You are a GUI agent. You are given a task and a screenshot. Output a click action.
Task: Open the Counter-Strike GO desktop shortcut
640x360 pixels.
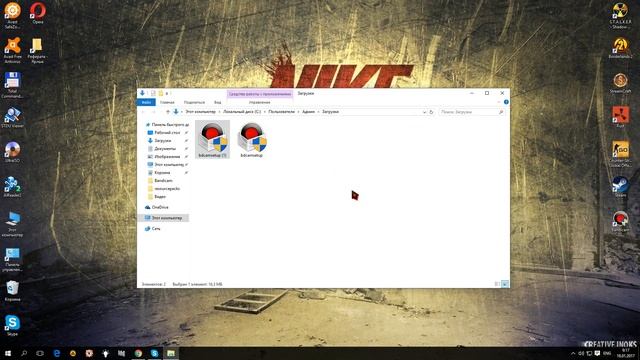point(620,154)
